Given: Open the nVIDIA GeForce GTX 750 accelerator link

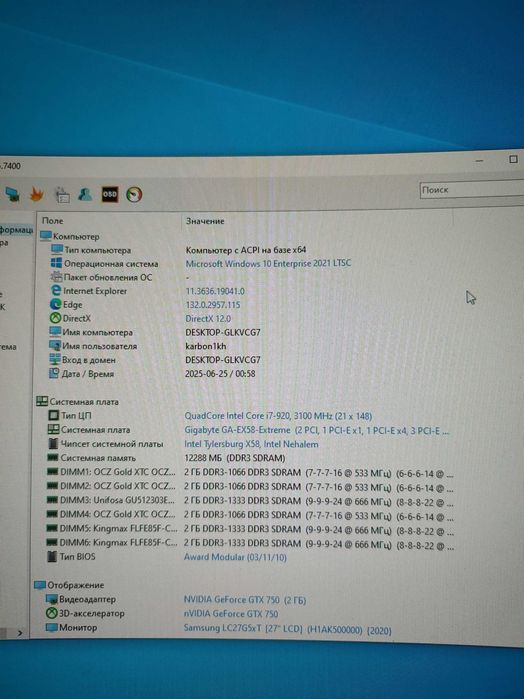Looking at the screenshot, I should (231, 614).
